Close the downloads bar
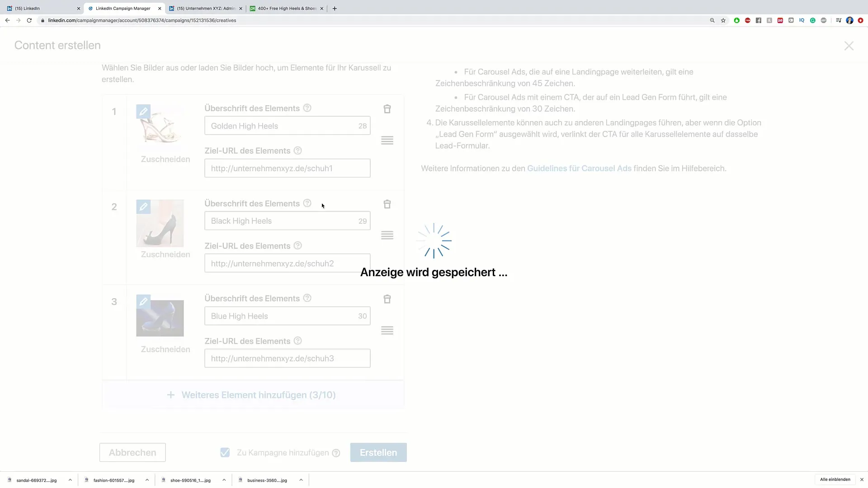868x488 pixels. (862, 479)
